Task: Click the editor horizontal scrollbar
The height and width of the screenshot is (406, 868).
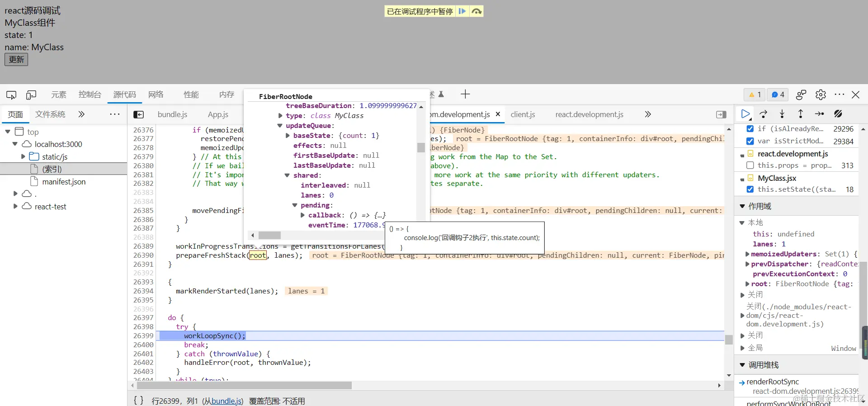Action: pos(244,386)
